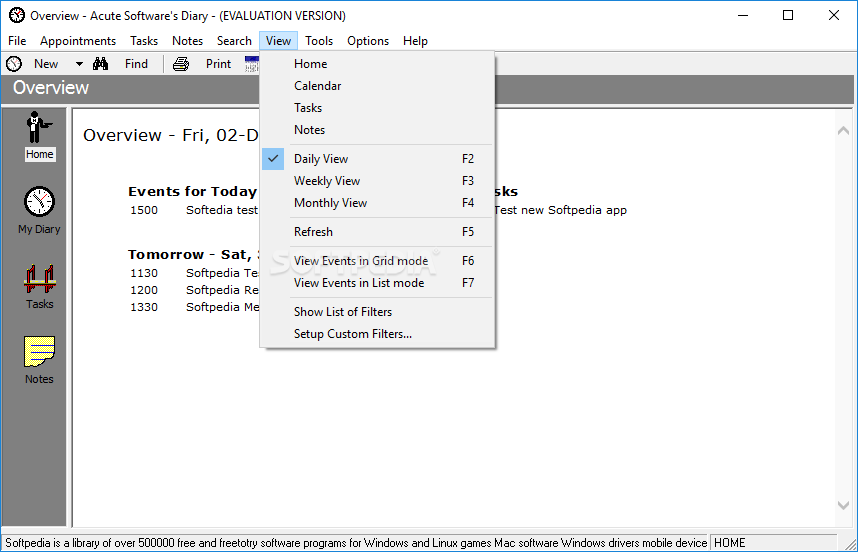Click the New clock icon in toolbar
This screenshot has height=552, width=858.
(x=14, y=64)
